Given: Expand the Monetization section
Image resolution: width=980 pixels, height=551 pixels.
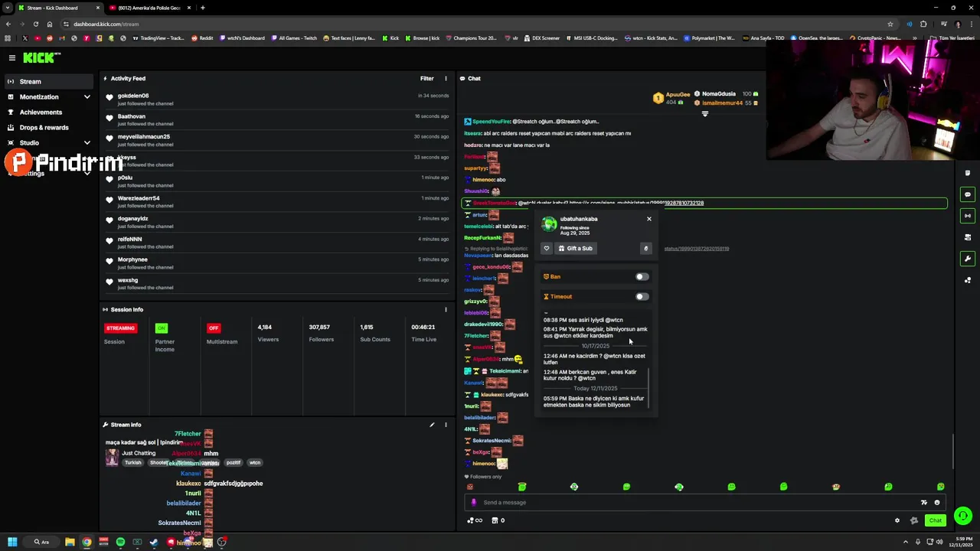Looking at the screenshot, I should 87,97.
